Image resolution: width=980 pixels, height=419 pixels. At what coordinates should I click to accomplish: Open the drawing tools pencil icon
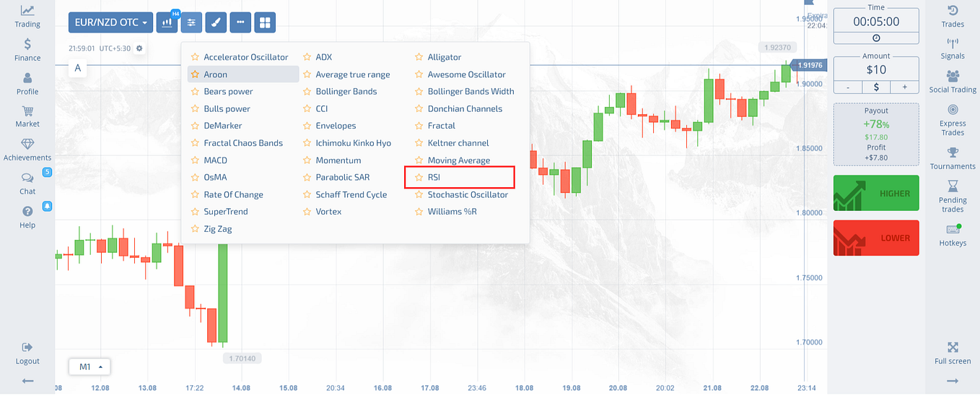click(x=216, y=22)
